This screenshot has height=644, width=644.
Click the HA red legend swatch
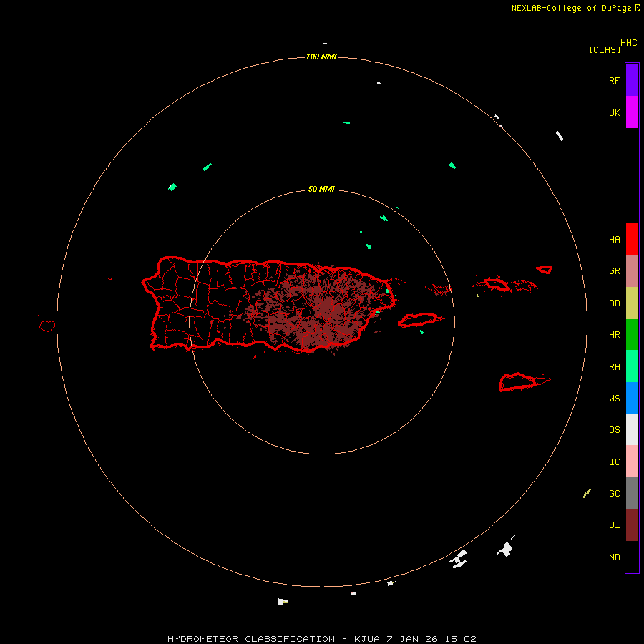[632, 239]
